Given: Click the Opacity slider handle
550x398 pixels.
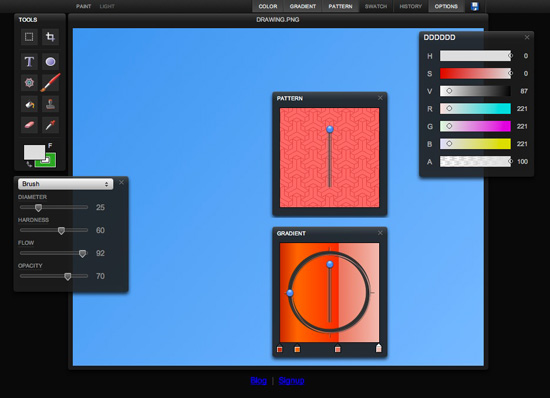Looking at the screenshot, I should tap(68, 276).
